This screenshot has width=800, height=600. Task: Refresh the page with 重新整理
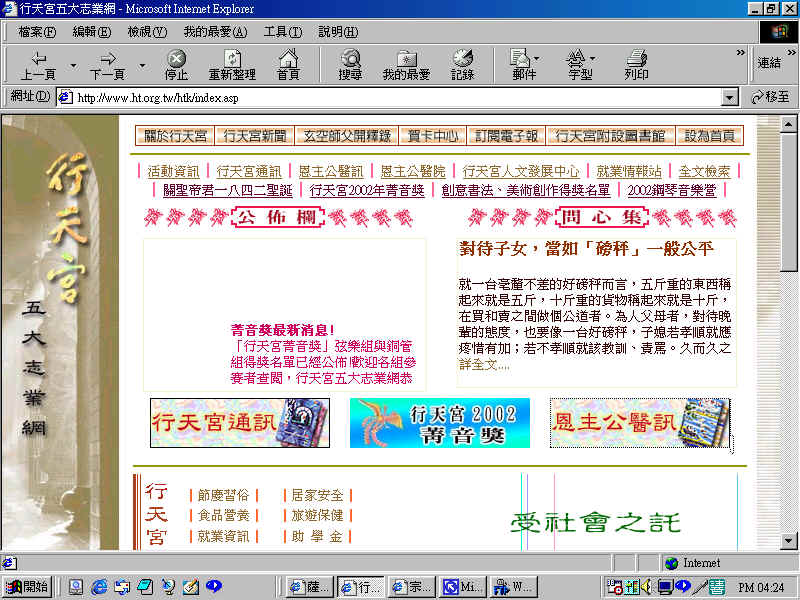point(232,65)
